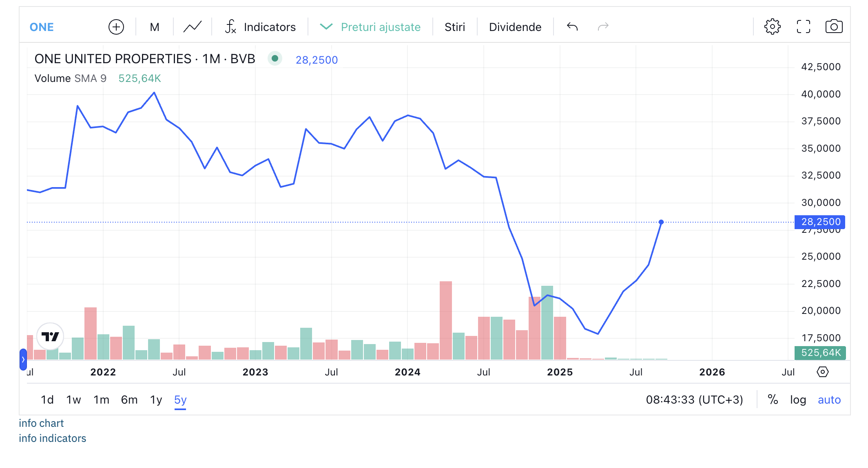The image size is (868, 468).
Task: Select the 5y time range
Action: click(x=180, y=400)
